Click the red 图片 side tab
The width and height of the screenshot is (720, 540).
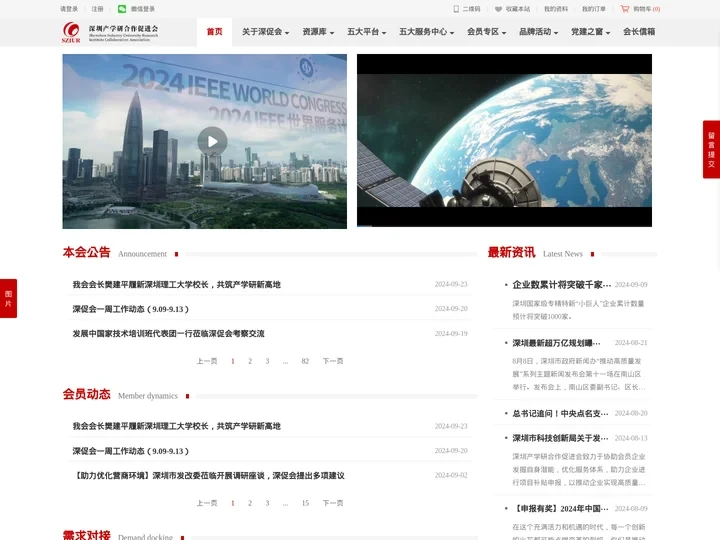[x=8, y=298]
